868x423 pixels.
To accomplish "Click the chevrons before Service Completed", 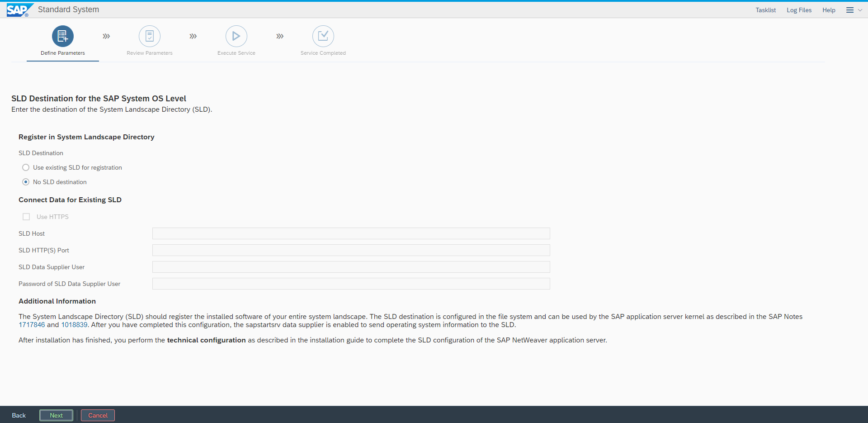I will coord(280,36).
